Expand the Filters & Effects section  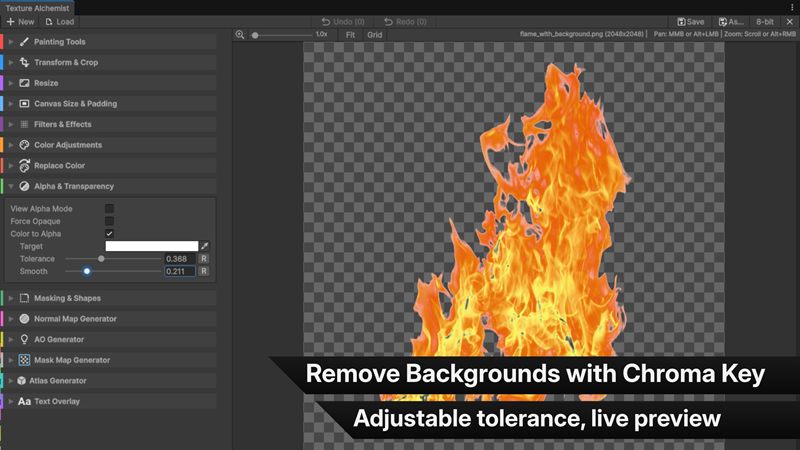point(11,124)
